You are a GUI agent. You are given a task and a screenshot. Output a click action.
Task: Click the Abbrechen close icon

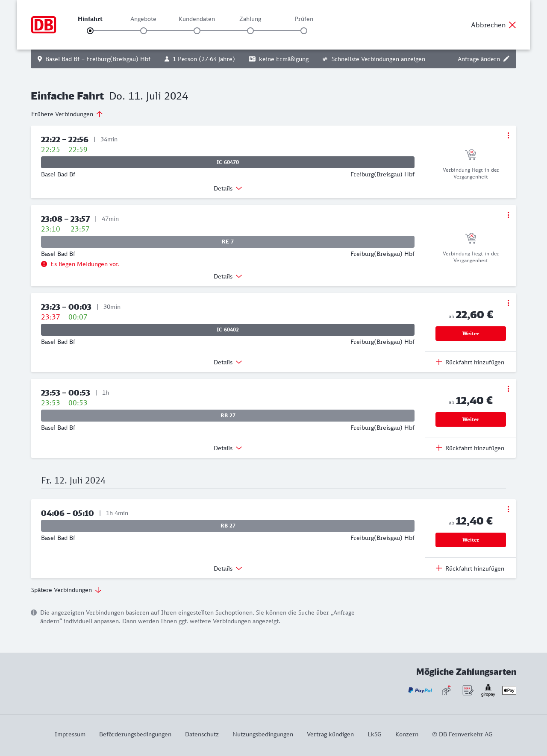[x=512, y=25]
